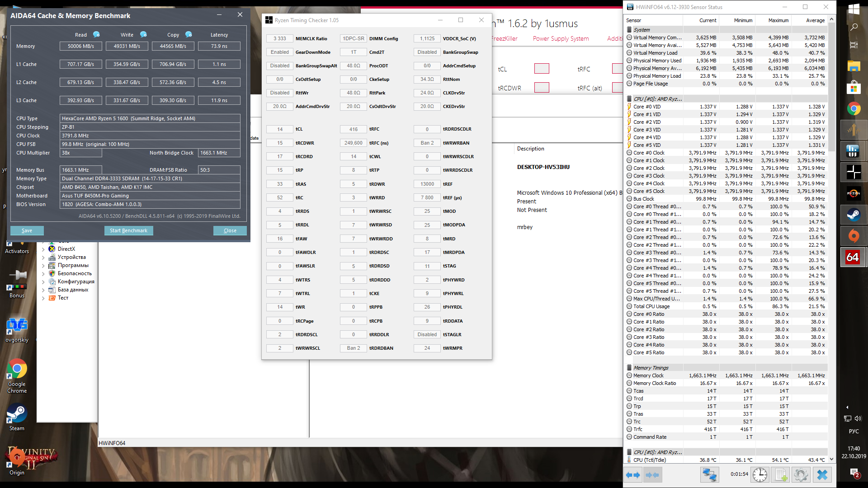Expand the Устройства tree node
Screen dimensions: 868x488
click(43, 257)
